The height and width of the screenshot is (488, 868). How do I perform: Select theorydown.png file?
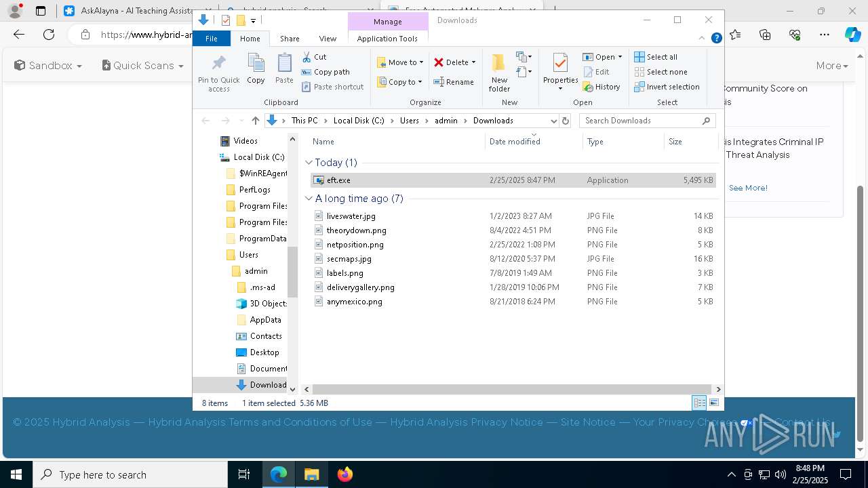[513, 230]
